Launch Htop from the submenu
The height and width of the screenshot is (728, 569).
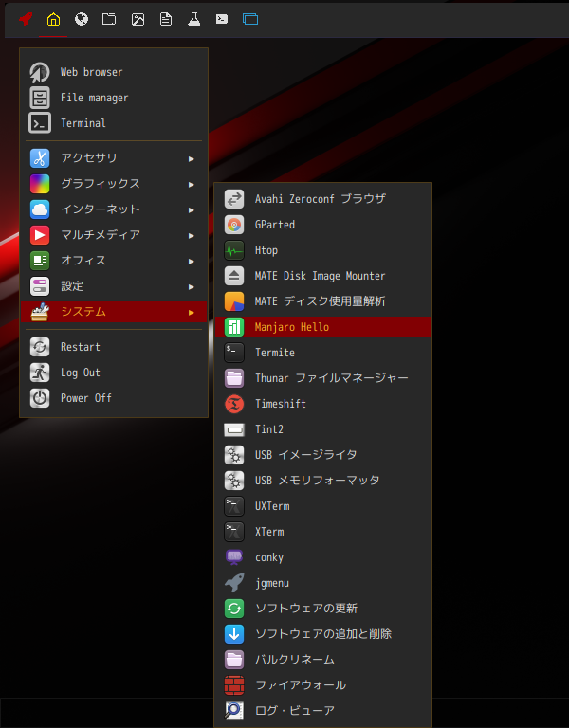(323, 250)
